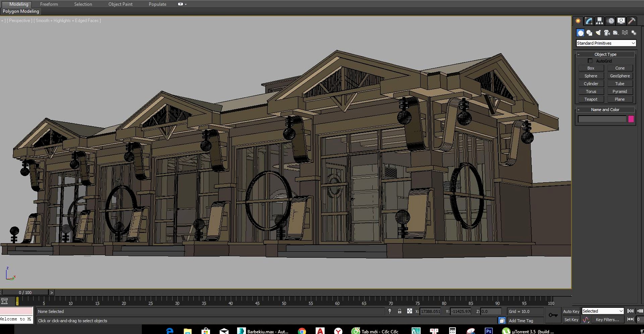This screenshot has height=334, width=644.
Task: Select the Shapes category icon
Action: (x=589, y=33)
